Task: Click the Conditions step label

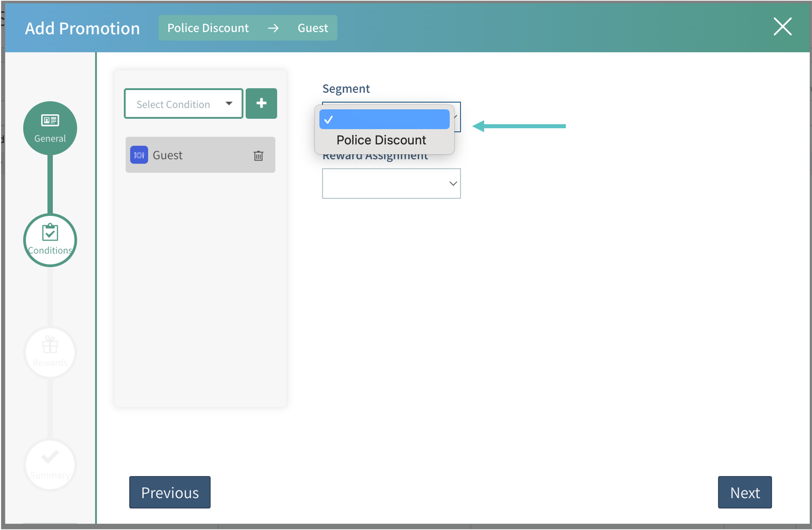Action: [50, 250]
